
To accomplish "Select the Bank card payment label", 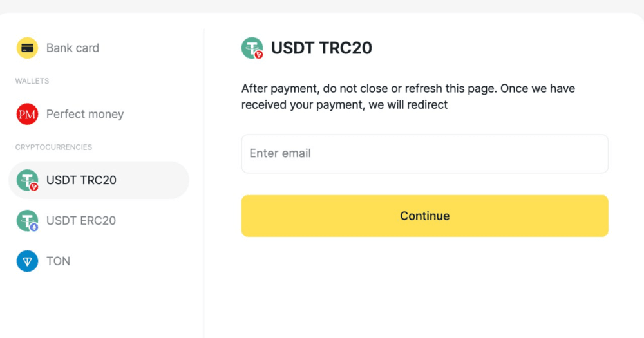I will (73, 48).
